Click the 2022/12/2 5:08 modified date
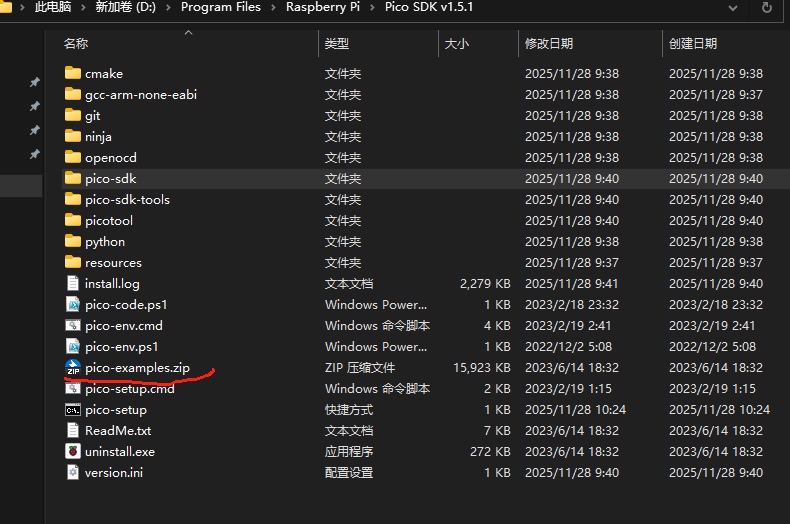The image size is (790, 524). pyautogui.click(x=568, y=347)
